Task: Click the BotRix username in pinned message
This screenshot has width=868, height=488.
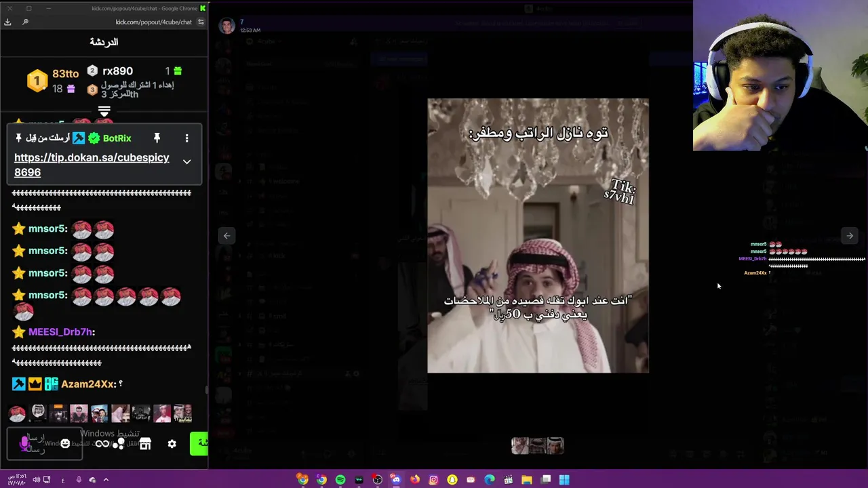Action: [117, 138]
